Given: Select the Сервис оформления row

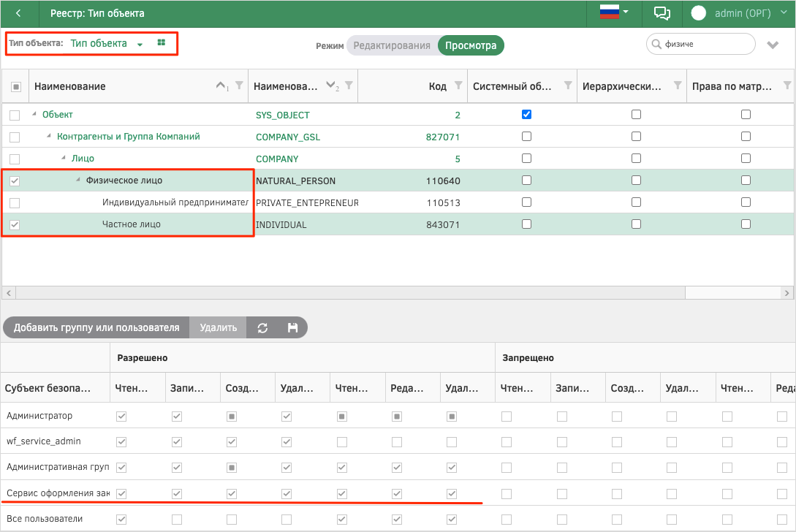Looking at the screenshot, I should [398, 493].
